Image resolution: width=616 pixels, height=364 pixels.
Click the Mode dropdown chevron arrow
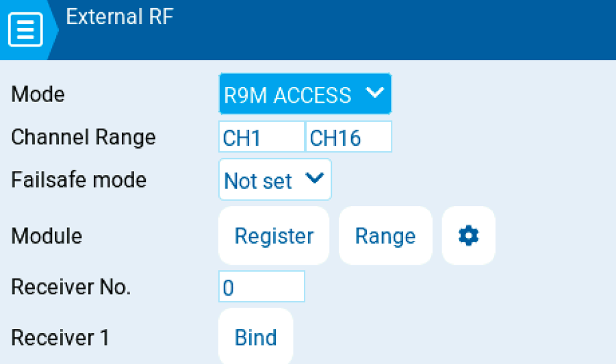click(x=374, y=93)
